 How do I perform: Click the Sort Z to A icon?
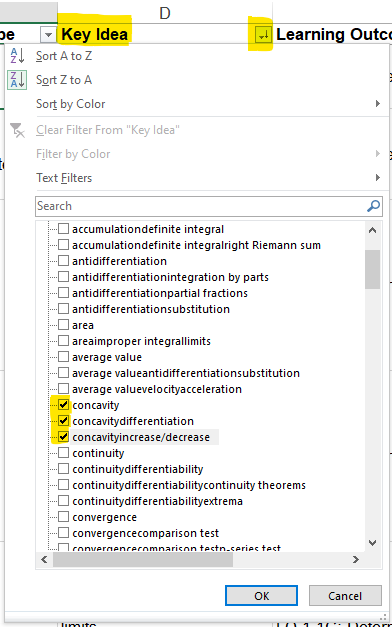pyautogui.click(x=17, y=80)
